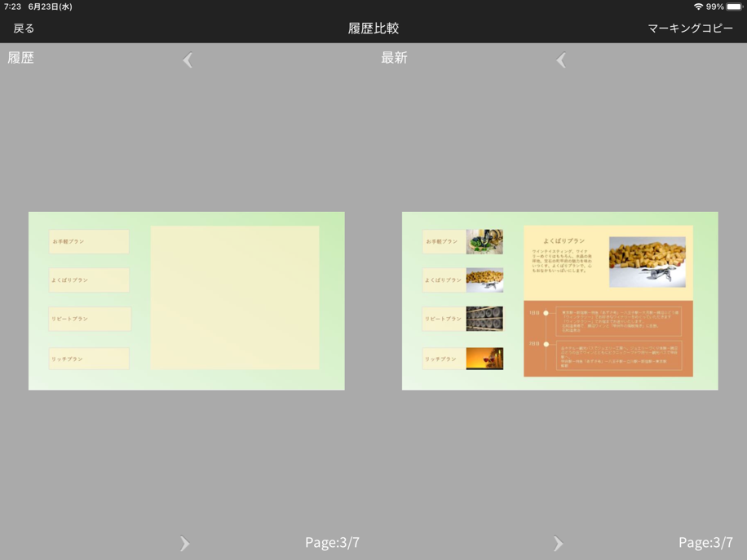Screen dimensions: 747x560
Task: Tap the 戻る back button
Action: coord(24,29)
